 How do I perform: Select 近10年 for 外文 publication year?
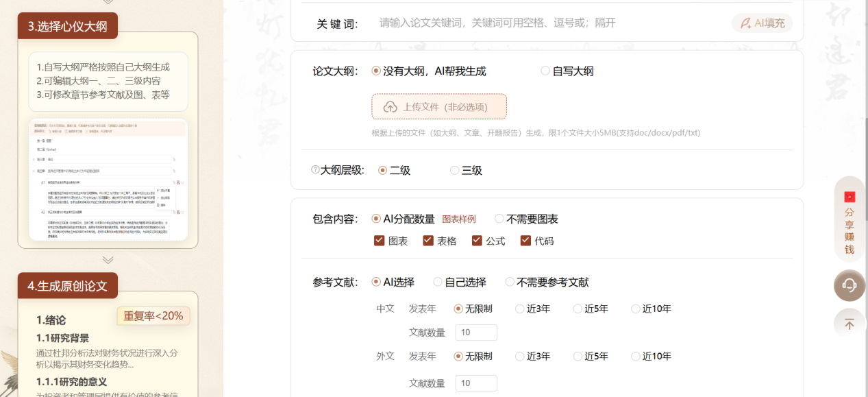[635, 356]
